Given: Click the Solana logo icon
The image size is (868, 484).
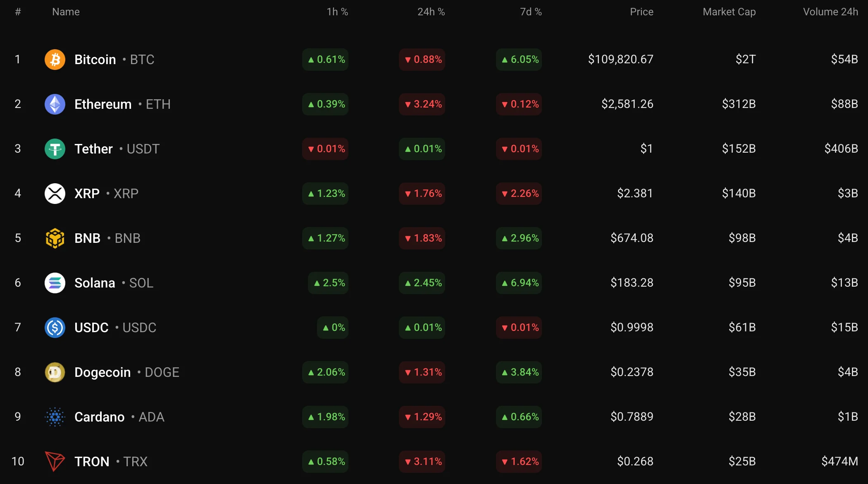Looking at the screenshot, I should pos(55,283).
